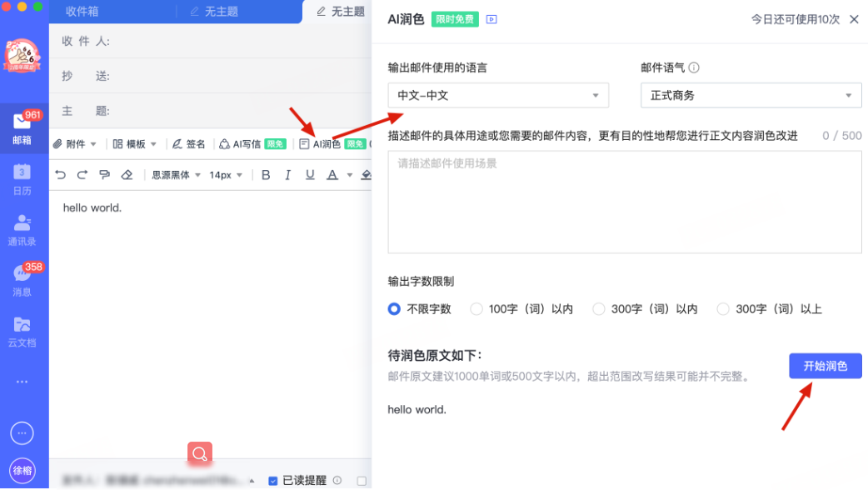Select the format painter tool
This screenshot has width=868, height=490.
tap(105, 175)
